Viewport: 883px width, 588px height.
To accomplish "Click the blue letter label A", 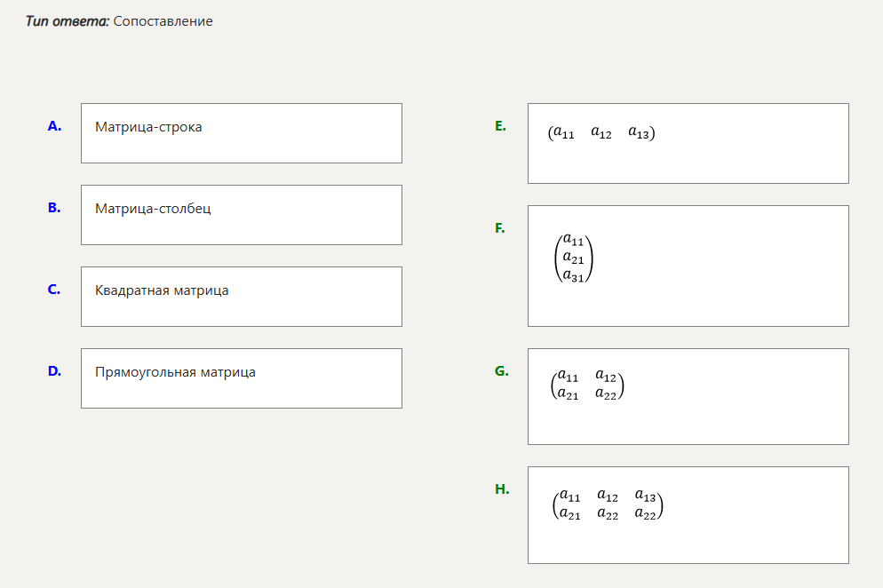I will [x=54, y=126].
